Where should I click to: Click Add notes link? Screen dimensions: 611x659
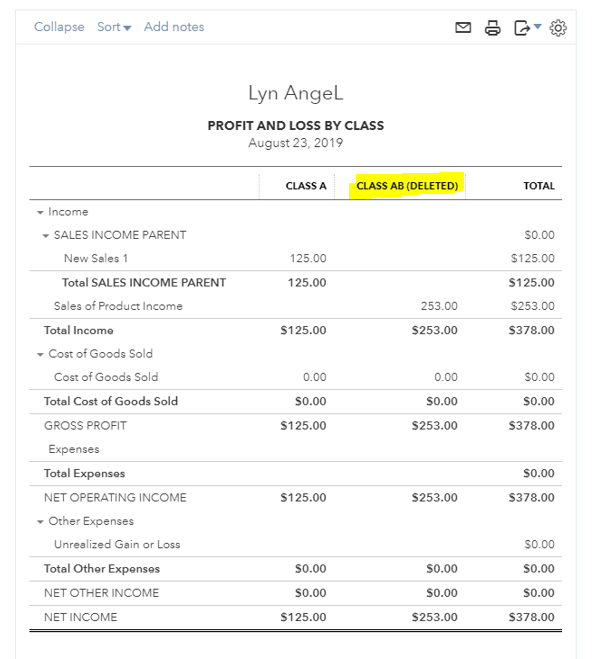pyautogui.click(x=174, y=27)
